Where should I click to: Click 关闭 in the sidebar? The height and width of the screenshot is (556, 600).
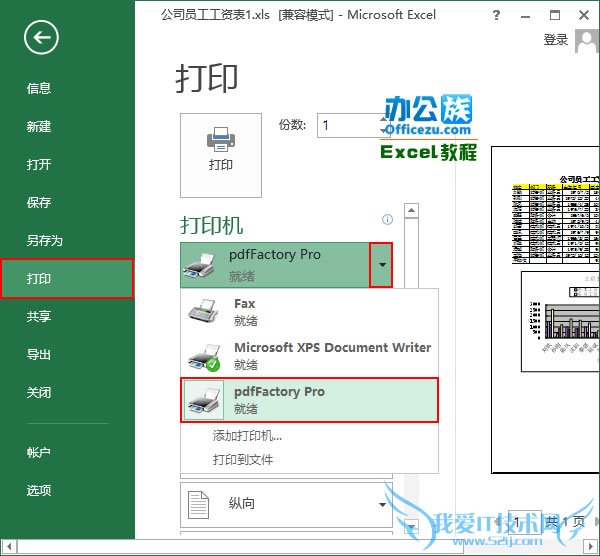tap(39, 392)
